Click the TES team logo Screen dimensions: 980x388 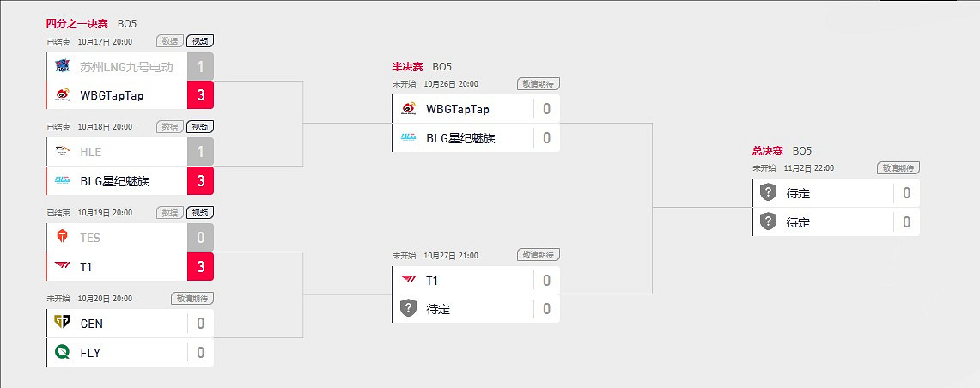[x=63, y=237]
